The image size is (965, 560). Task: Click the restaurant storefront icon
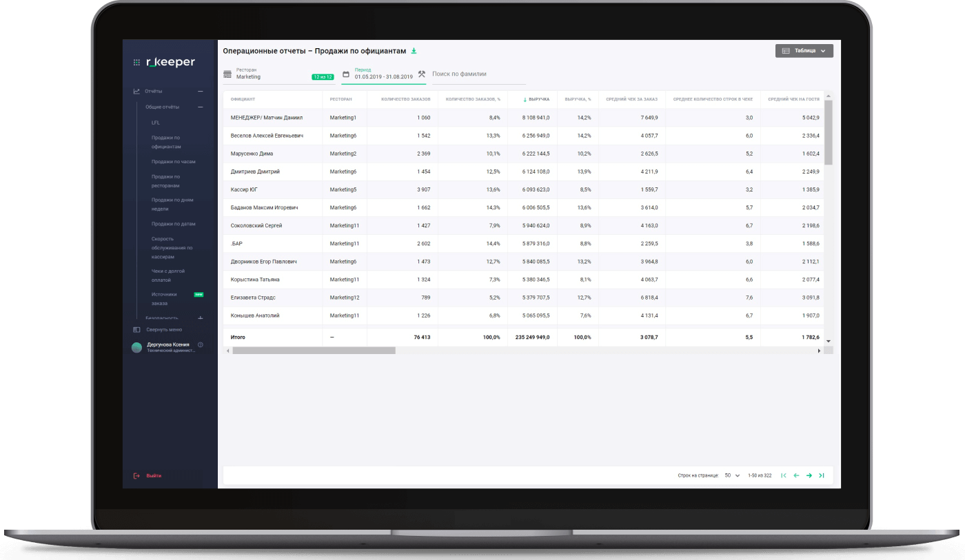point(227,74)
